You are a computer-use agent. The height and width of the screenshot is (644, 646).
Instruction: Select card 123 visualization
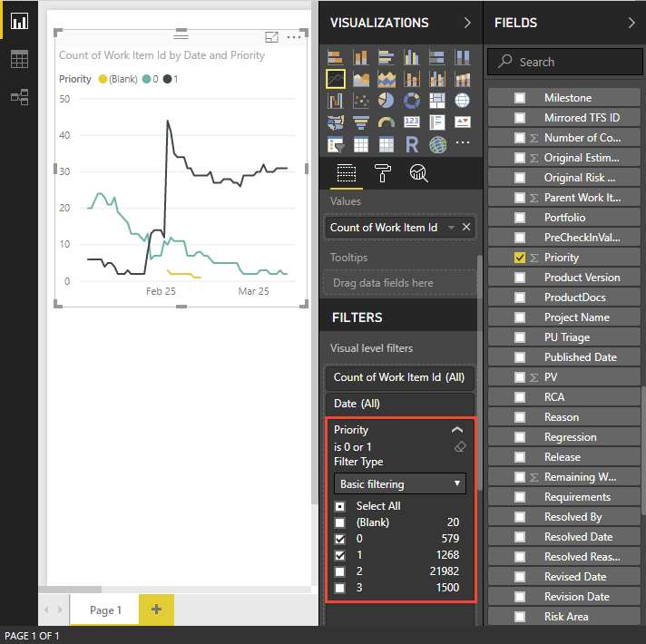click(412, 122)
